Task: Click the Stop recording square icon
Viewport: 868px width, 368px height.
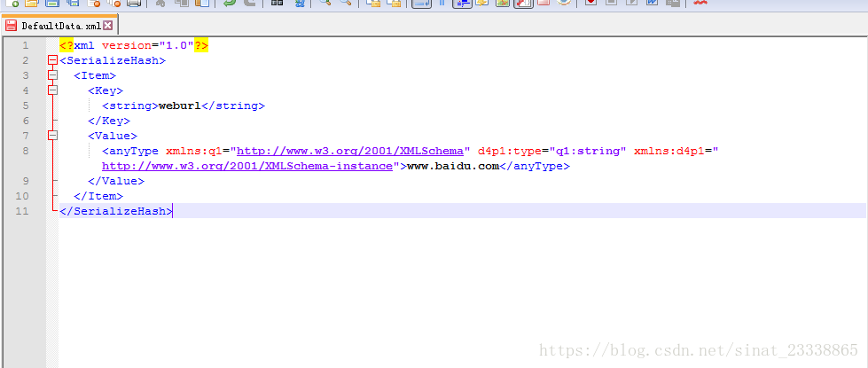Action: click(x=611, y=3)
